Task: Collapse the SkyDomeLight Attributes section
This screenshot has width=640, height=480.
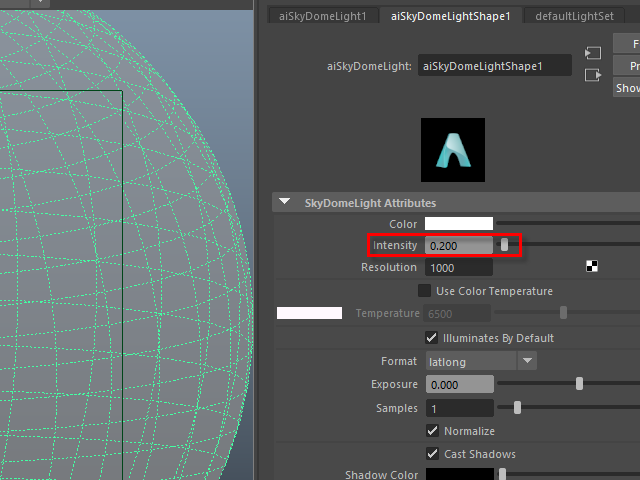Action: coord(286,202)
